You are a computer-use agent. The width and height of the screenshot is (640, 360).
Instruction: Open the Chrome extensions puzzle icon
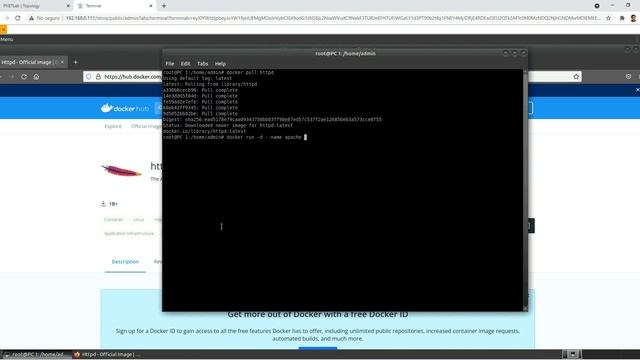(x=622, y=18)
